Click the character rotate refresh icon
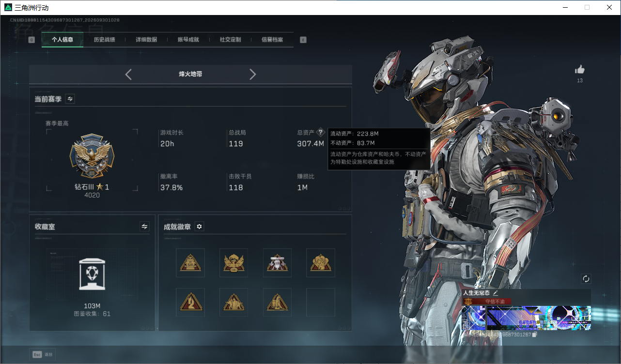Screen dimensions: 621x364 point(586,279)
